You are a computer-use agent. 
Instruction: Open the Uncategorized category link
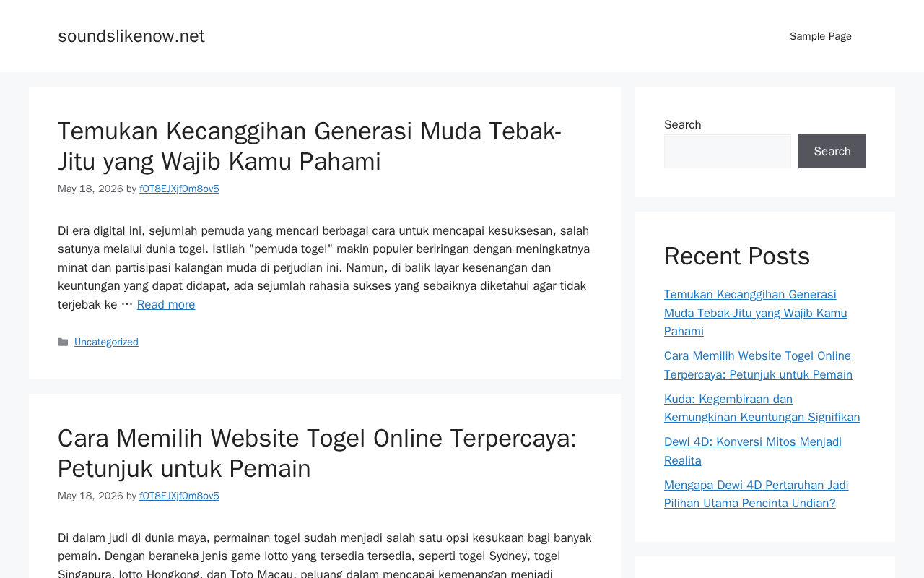(x=106, y=342)
